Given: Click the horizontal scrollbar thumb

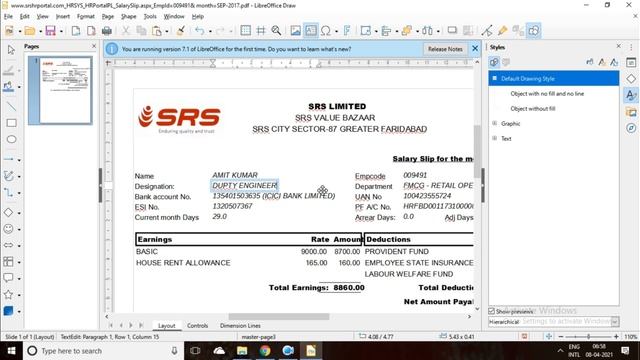Looking at the screenshot, I should (279, 316).
